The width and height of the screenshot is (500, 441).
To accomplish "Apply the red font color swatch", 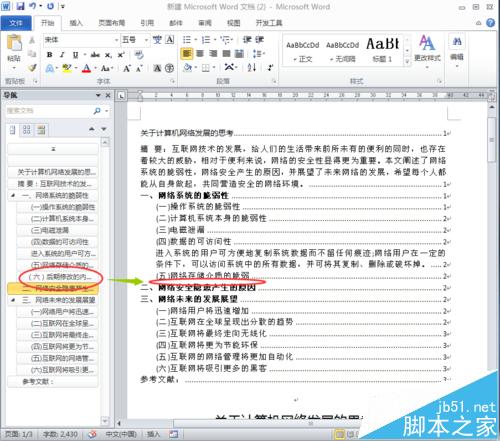I will pyautogui.click(x=86, y=68).
